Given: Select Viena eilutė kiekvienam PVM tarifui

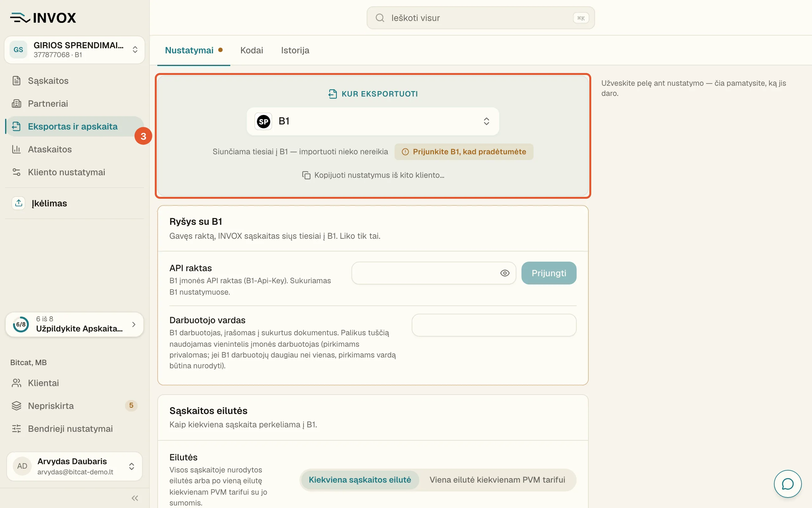Looking at the screenshot, I should tap(497, 480).
